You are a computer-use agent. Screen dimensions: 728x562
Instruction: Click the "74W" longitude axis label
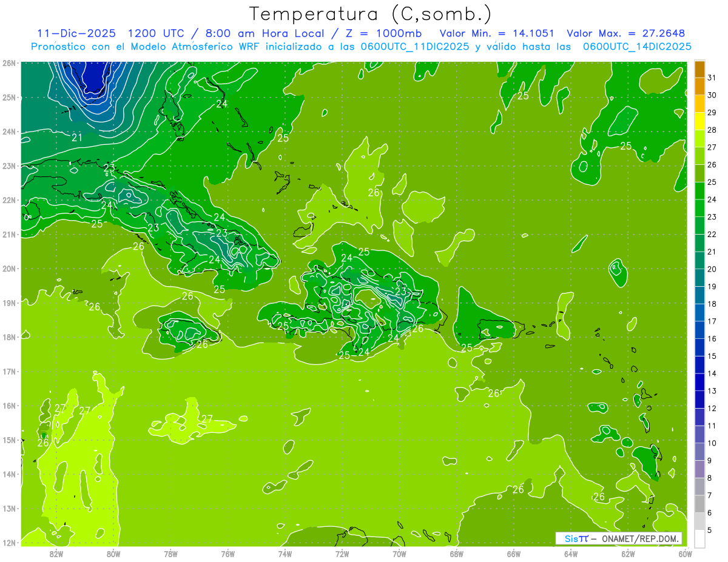point(285,554)
